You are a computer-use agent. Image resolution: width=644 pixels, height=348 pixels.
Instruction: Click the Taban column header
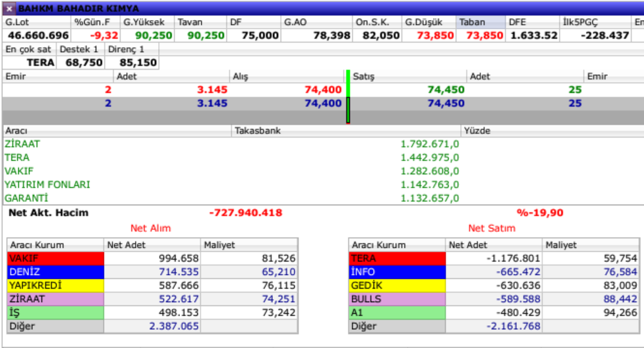pyautogui.click(x=479, y=22)
